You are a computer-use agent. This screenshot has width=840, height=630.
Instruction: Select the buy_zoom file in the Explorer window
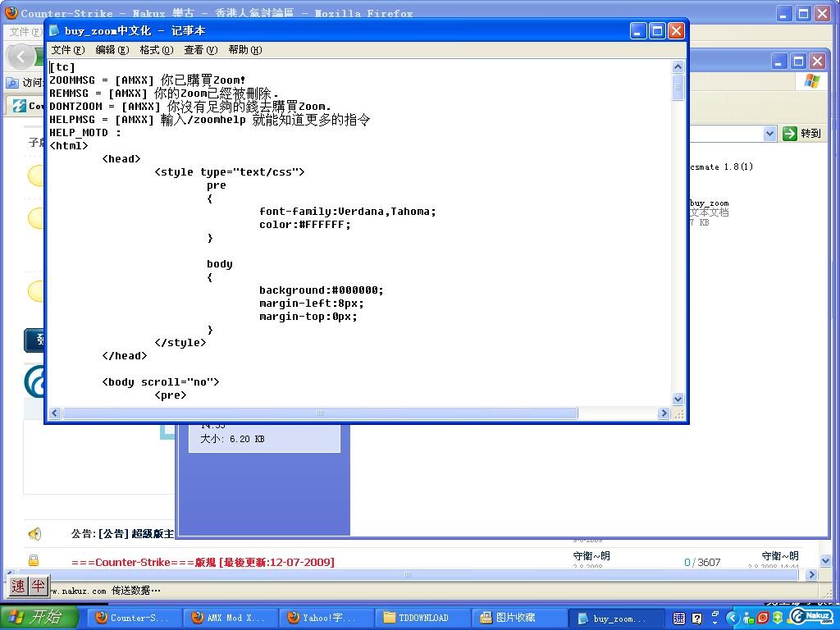click(x=709, y=212)
